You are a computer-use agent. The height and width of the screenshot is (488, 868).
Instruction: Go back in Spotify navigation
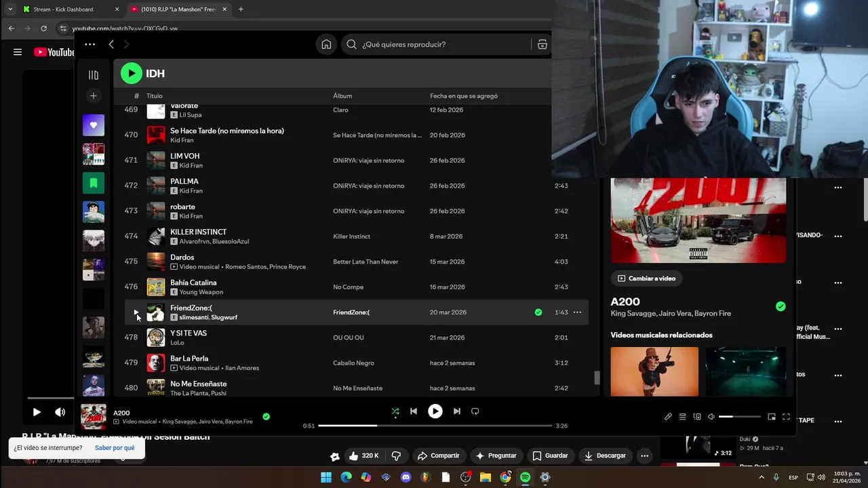click(111, 44)
